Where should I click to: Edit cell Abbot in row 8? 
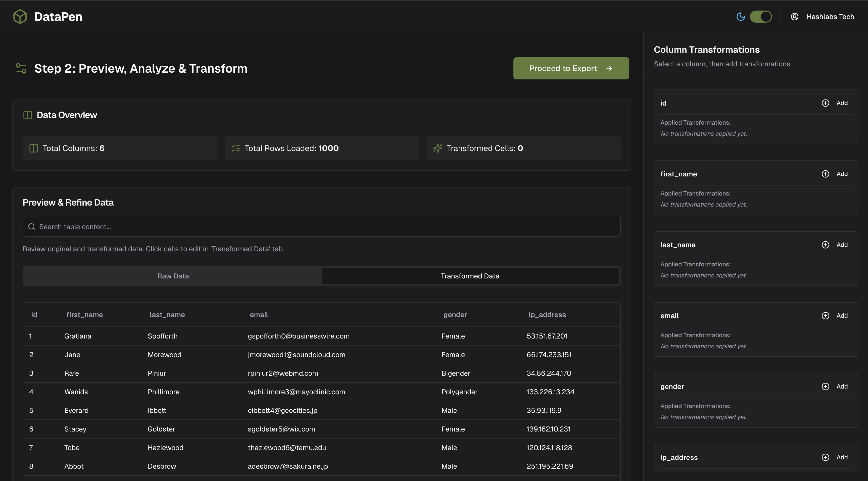point(74,466)
